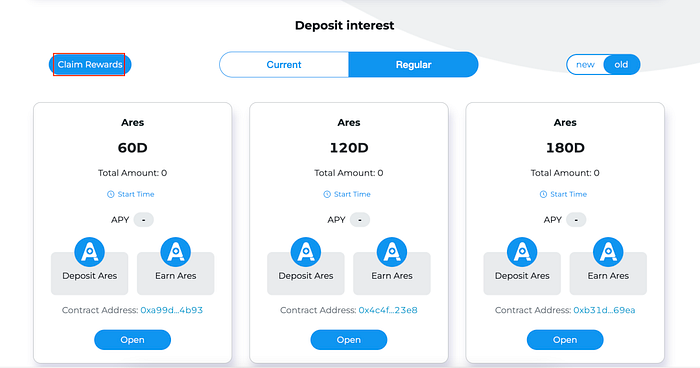
Task: Click Start Time clock icon in 60D card
Action: [111, 194]
